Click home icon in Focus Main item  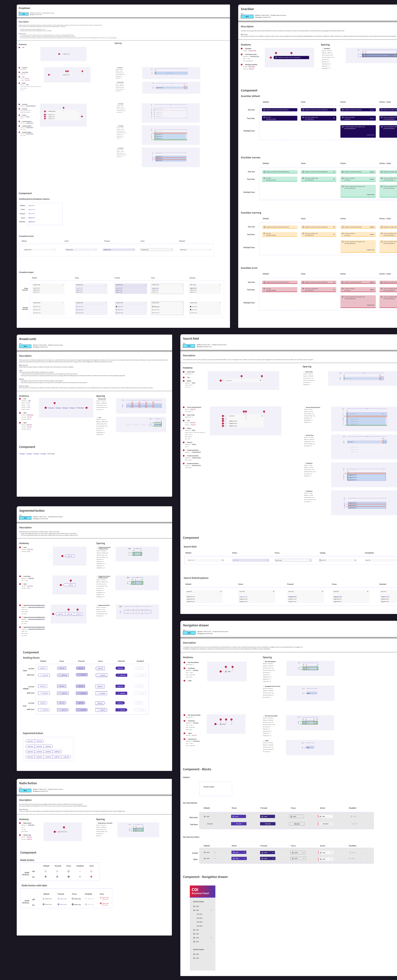coord(291,817)
